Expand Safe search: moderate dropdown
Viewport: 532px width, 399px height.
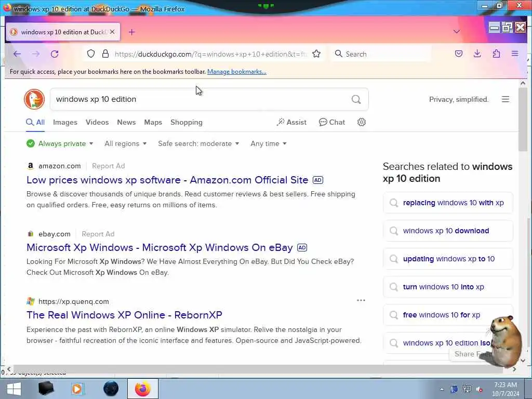tap(198, 143)
